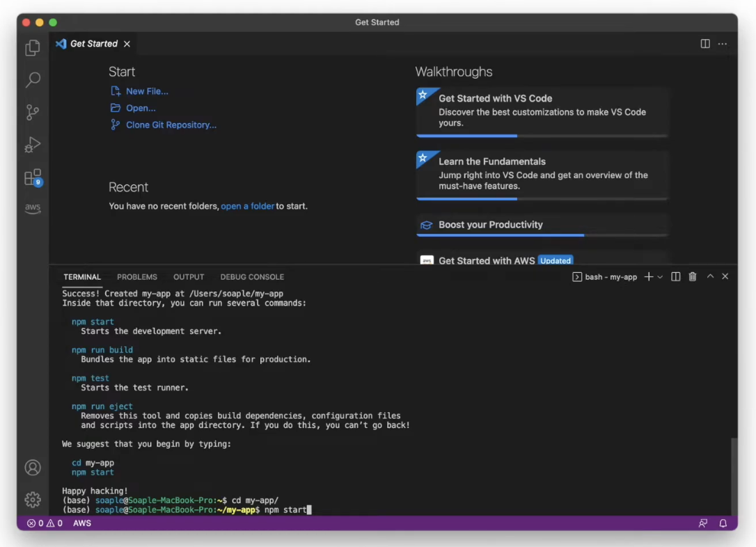Click AWS in the status bar

tap(82, 523)
